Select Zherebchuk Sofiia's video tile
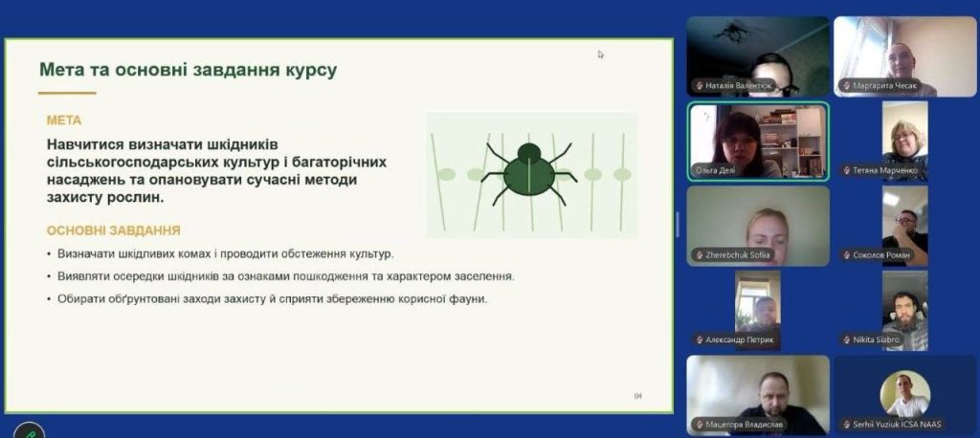This screenshot has width=980, height=438. pos(758,227)
